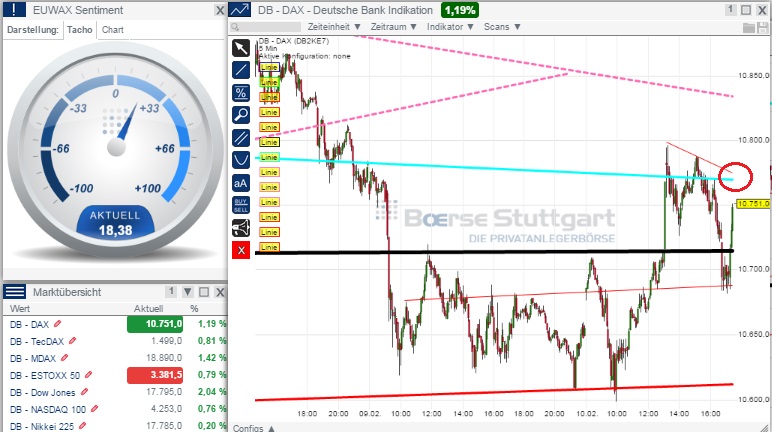
Task: Open DB - MDAX row in market overview
Action: tap(32, 358)
